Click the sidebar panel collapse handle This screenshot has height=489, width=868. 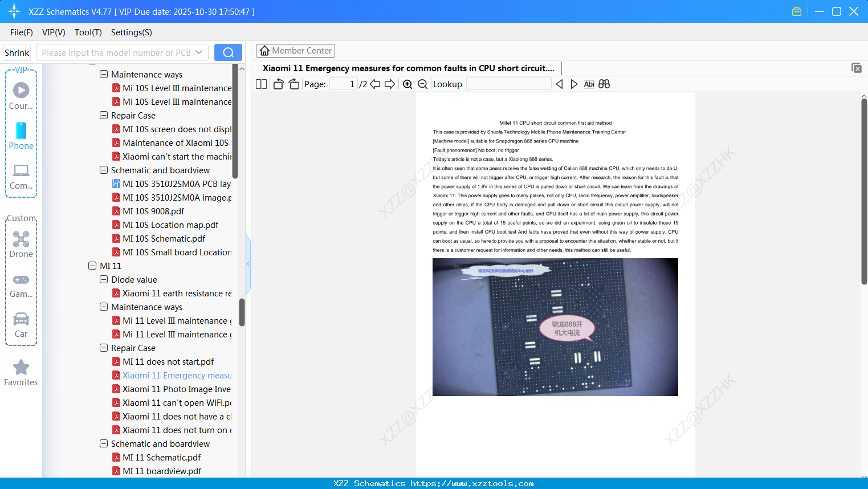pyautogui.click(x=248, y=263)
